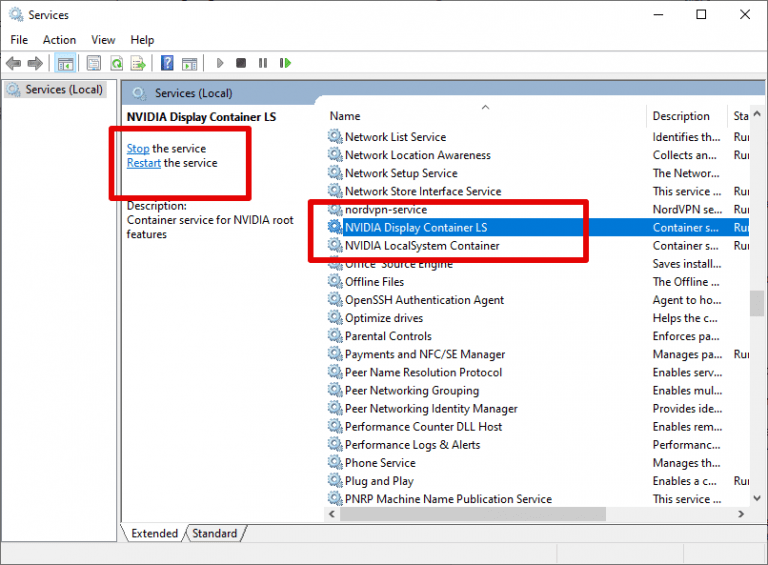This screenshot has width=768, height=565.
Task: Select OpenSSH Authentication Agent service
Action: (x=537, y=300)
